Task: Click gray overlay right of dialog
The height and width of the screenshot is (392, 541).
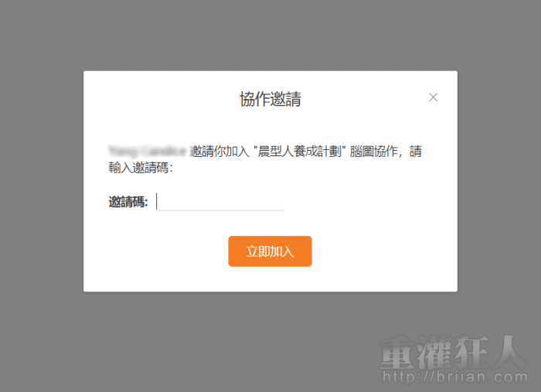Action: tap(499, 181)
